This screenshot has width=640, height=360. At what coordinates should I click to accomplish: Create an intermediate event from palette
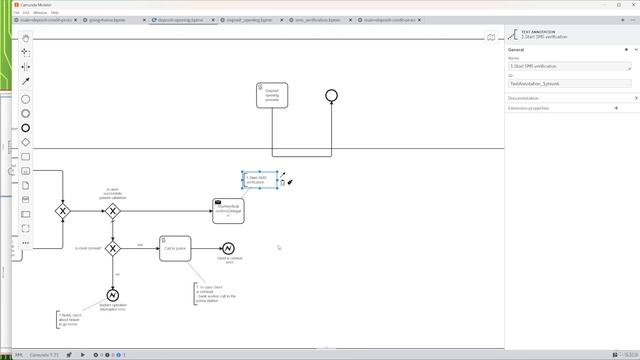(25, 113)
